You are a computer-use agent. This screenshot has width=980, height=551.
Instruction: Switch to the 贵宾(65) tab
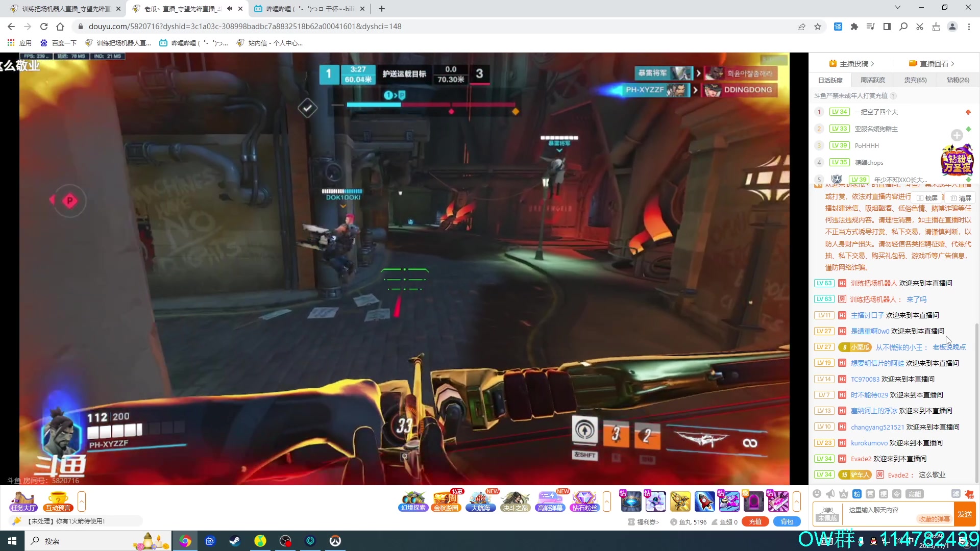tap(915, 80)
